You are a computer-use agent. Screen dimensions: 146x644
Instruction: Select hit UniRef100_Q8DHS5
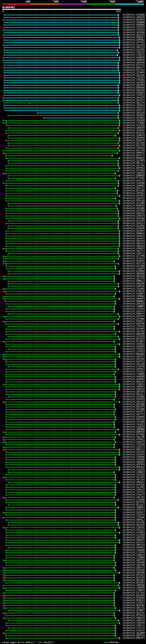tap(133, 128)
